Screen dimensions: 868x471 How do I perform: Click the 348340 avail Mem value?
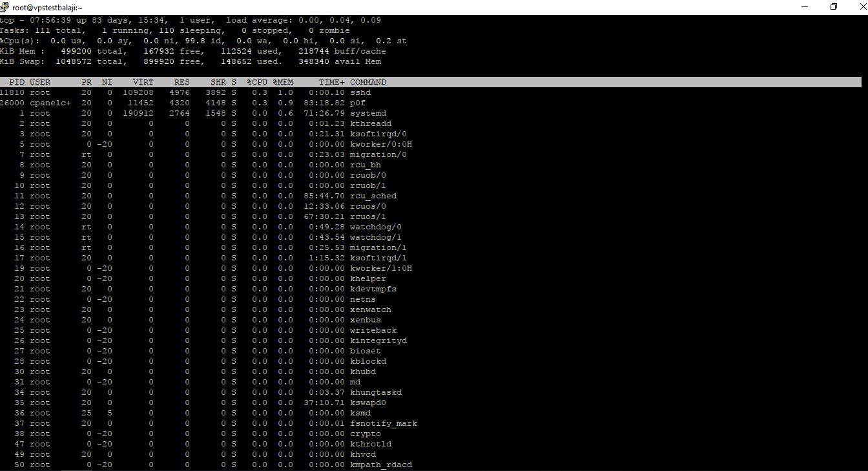pyautogui.click(x=340, y=61)
